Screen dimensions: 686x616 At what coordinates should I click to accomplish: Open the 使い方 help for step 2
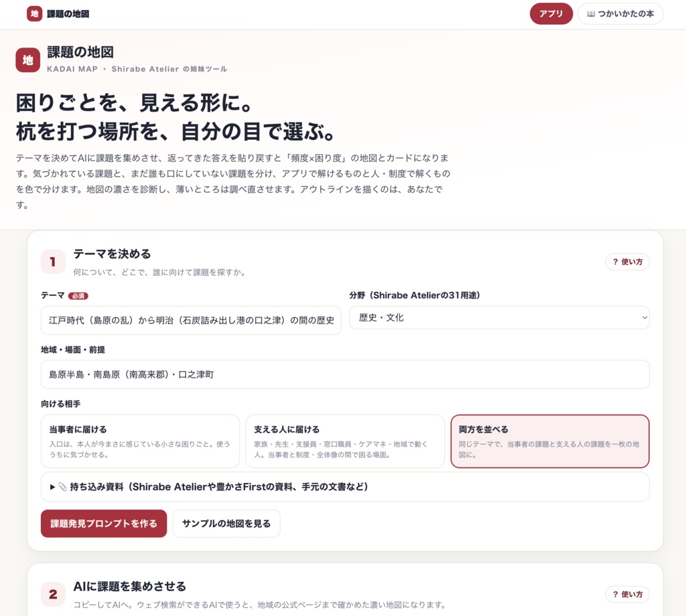click(627, 594)
